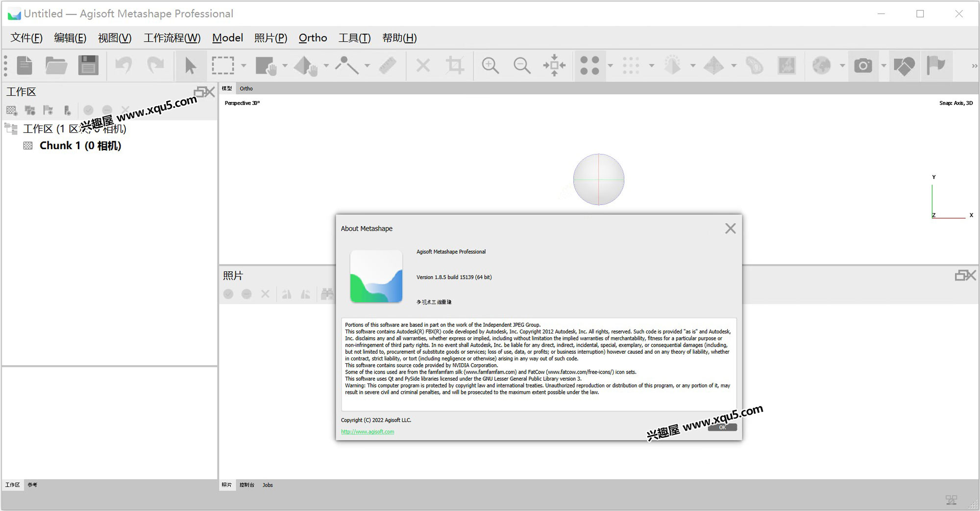
Task: Click OK in About Metashape dialog
Action: click(x=722, y=427)
